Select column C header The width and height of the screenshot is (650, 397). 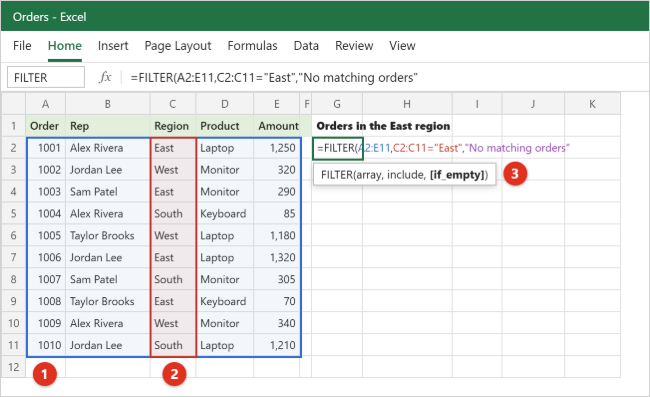pyautogui.click(x=172, y=104)
